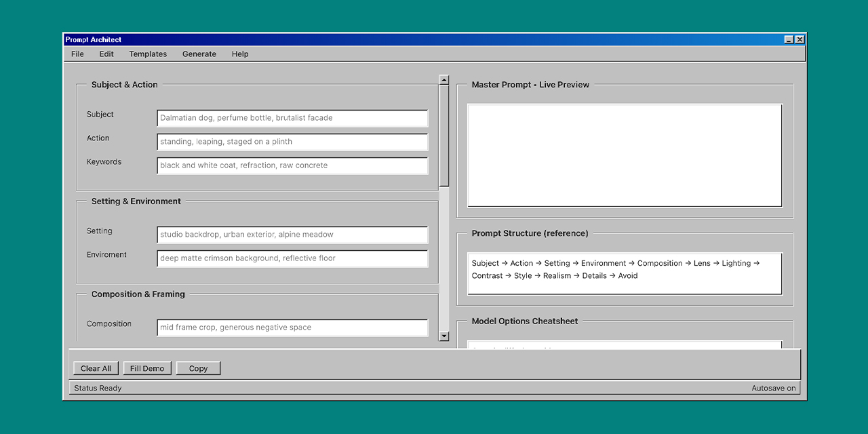The height and width of the screenshot is (434, 868).
Task: Open the Edit menu
Action: pyautogui.click(x=106, y=54)
